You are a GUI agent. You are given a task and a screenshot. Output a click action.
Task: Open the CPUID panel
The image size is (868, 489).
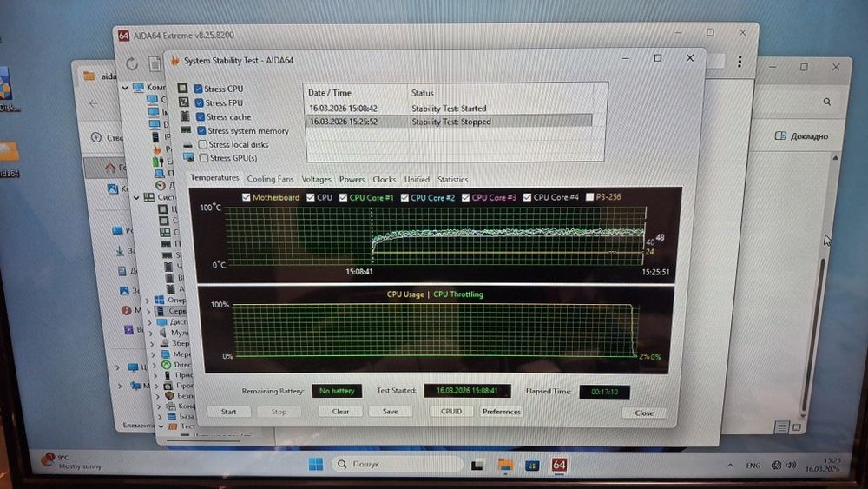click(x=451, y=412)
